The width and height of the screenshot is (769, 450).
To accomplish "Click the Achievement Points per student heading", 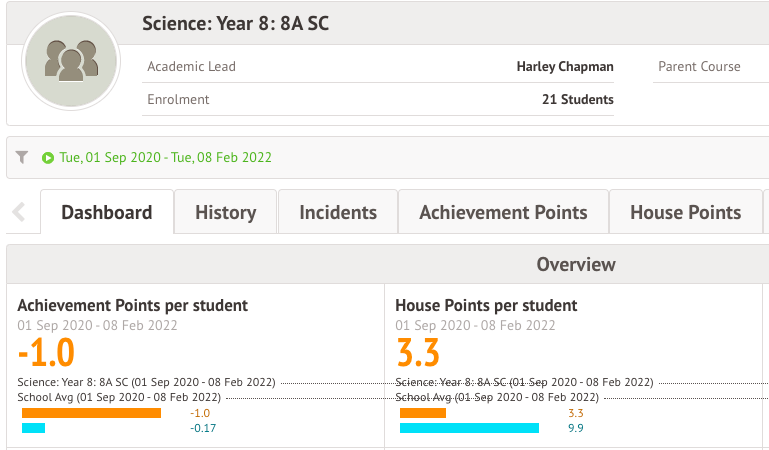I will point(132,305).
